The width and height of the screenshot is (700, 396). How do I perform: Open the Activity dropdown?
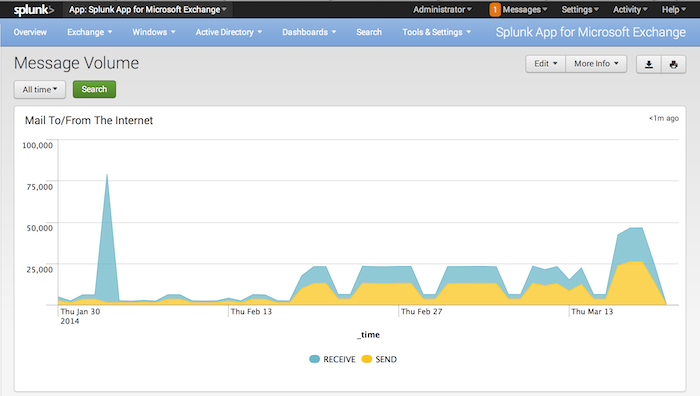tap(630, 9)
